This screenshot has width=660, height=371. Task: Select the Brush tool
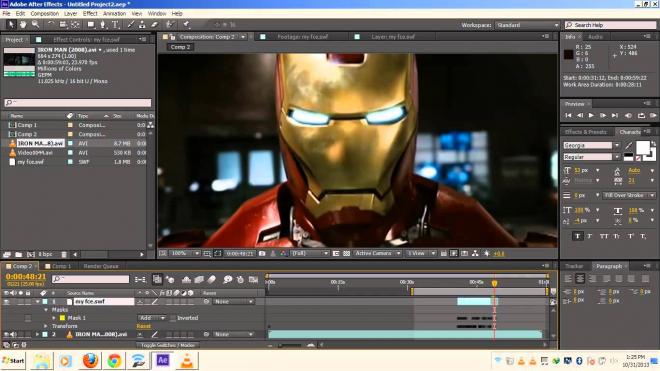(130, 25)
